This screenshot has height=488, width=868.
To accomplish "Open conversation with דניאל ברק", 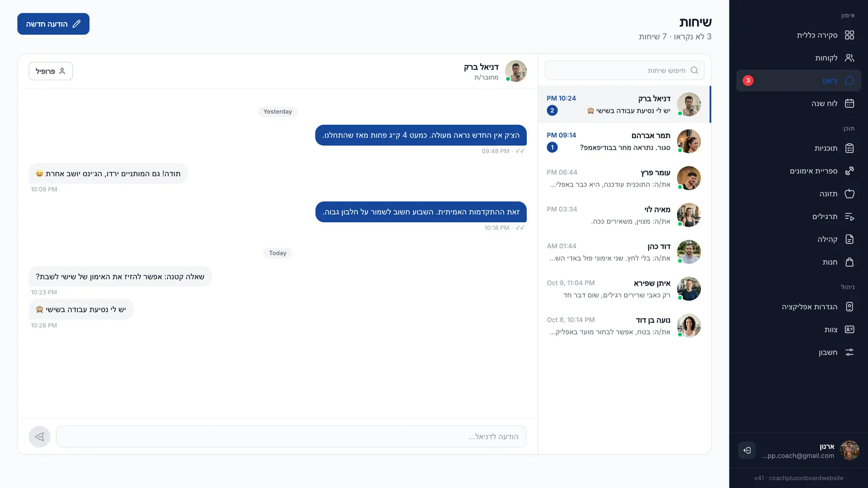I will click(x=624, y=105).
